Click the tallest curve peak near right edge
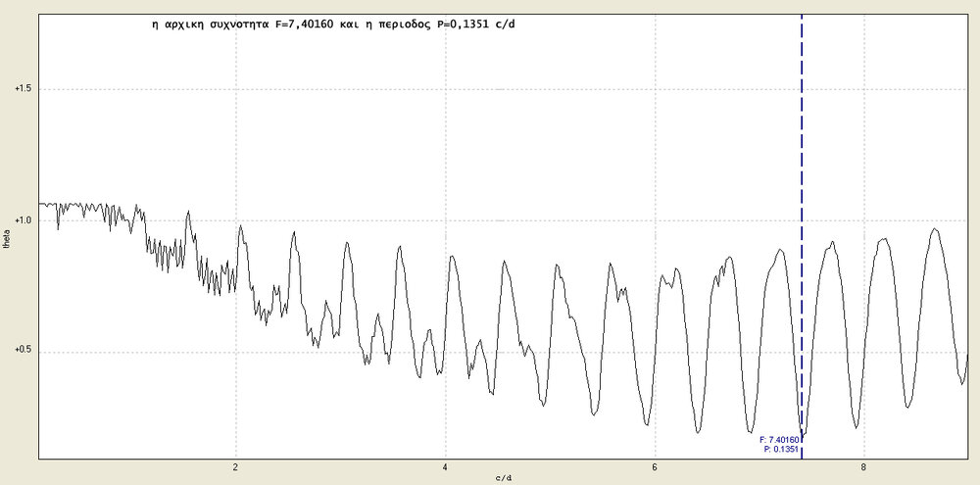Image resolution: width=980 pixels, height=485 pixels. coord(936,229)
